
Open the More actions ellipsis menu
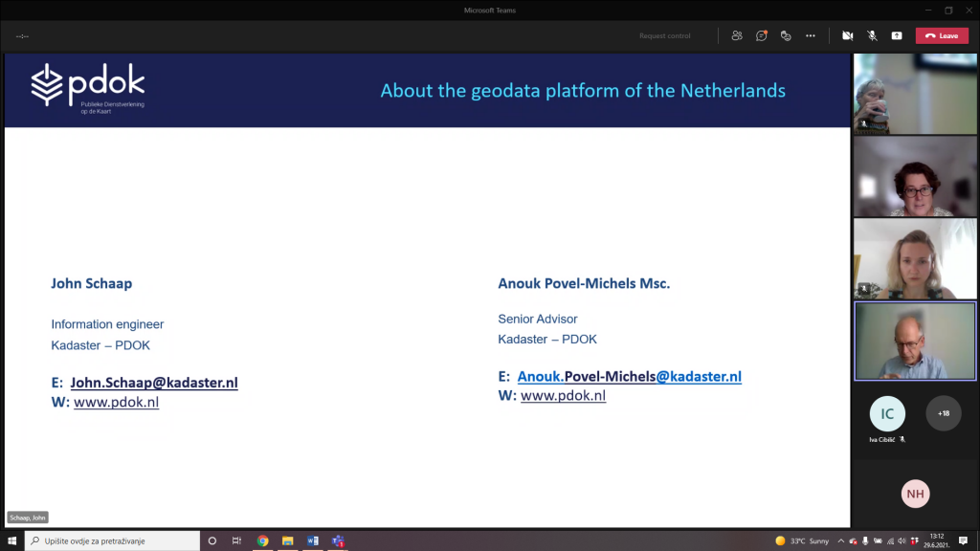click(x=811, y=35)
